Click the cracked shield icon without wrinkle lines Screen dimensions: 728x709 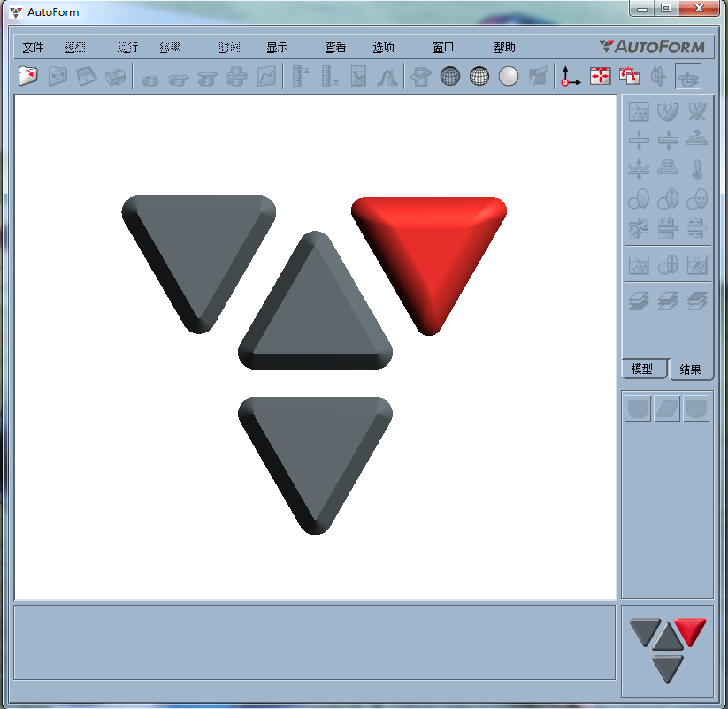tap(668, 111)
